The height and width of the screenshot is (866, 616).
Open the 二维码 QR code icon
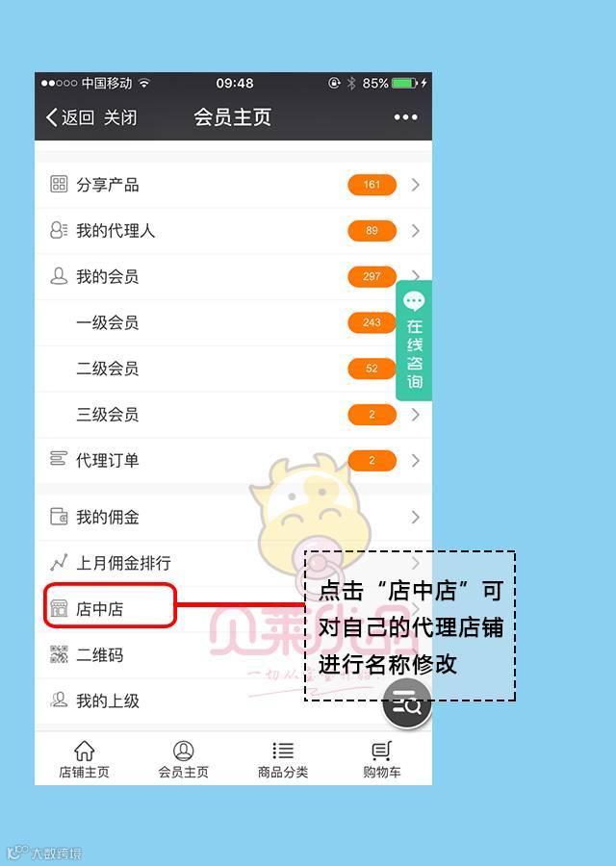[x=59, y=654]
